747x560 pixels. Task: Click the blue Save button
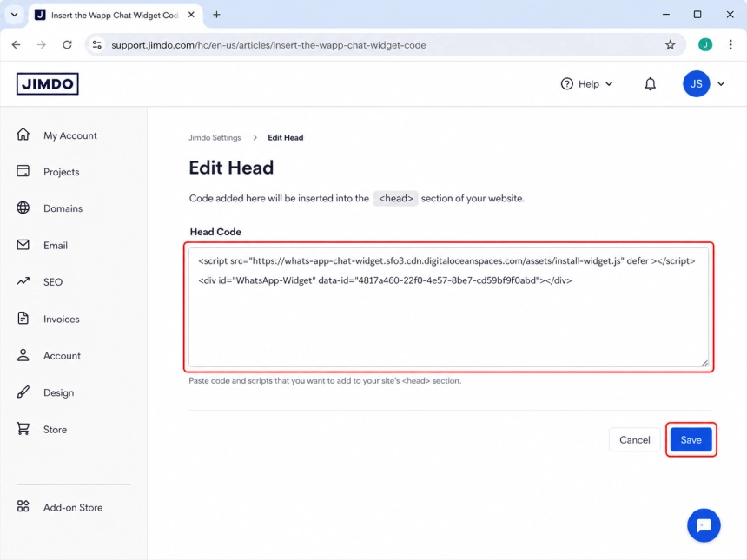click(x=691, y=440)
